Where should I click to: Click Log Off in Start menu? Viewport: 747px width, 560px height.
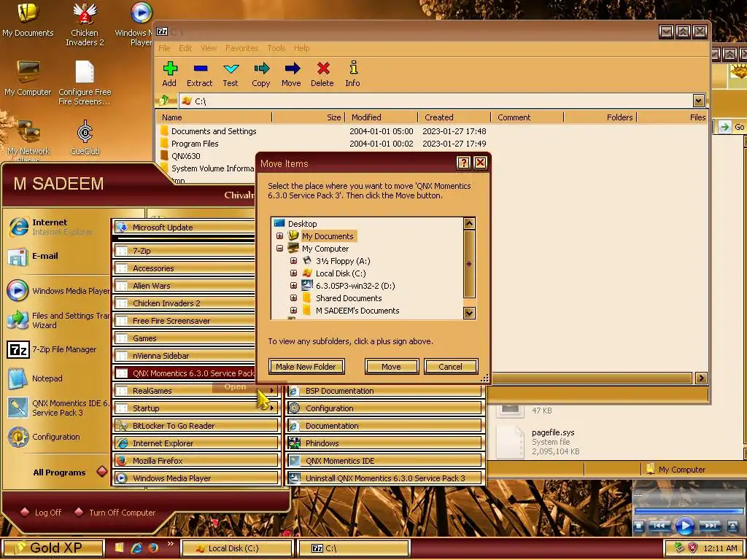point(42,513)
